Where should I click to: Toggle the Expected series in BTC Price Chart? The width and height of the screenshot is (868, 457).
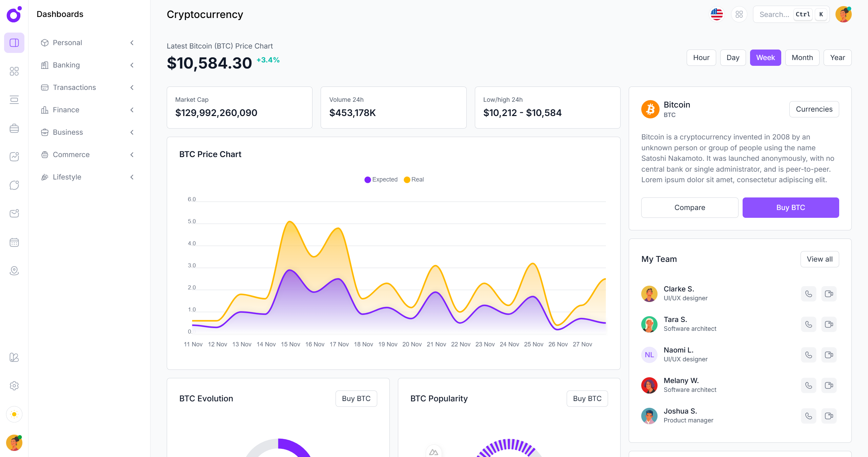[381, 179]
